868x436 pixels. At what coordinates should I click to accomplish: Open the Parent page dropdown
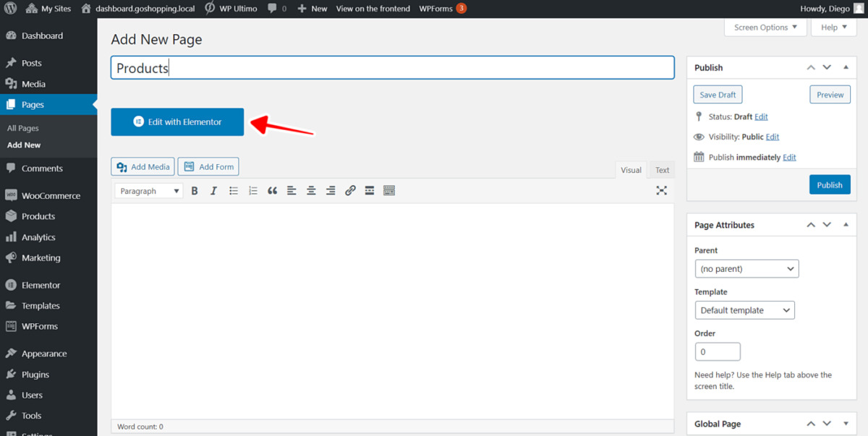[746, 268]
